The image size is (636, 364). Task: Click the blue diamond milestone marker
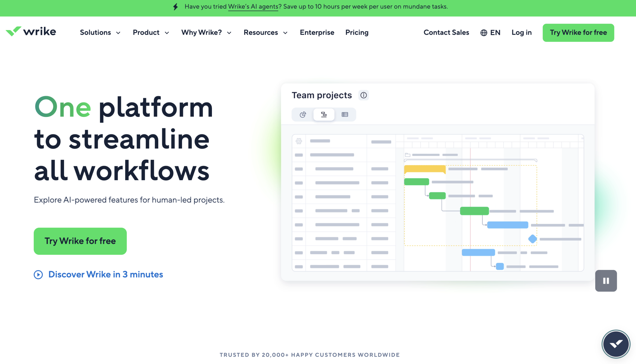point(532,239)
